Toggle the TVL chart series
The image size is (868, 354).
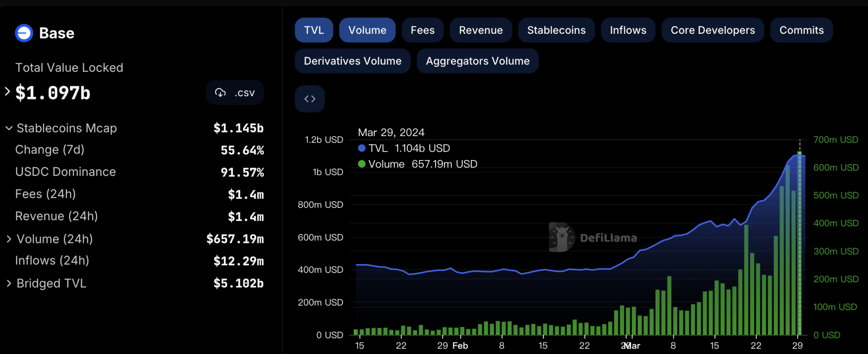[x=314, y=30]
